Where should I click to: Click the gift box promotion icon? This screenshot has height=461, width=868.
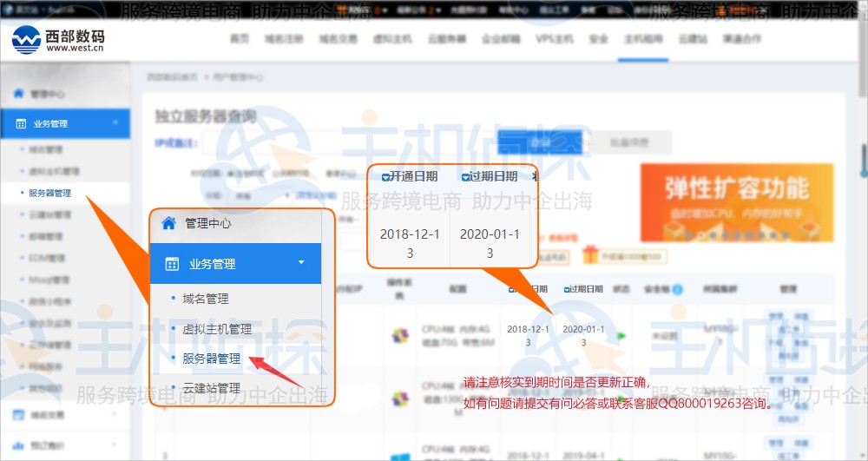(591, 255)
